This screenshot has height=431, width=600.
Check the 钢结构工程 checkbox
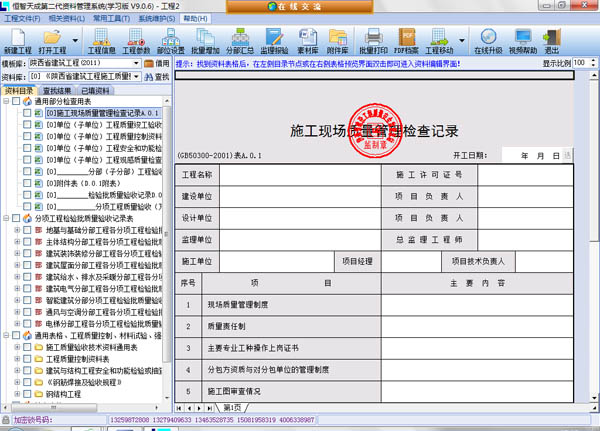[x=27, y=393]
